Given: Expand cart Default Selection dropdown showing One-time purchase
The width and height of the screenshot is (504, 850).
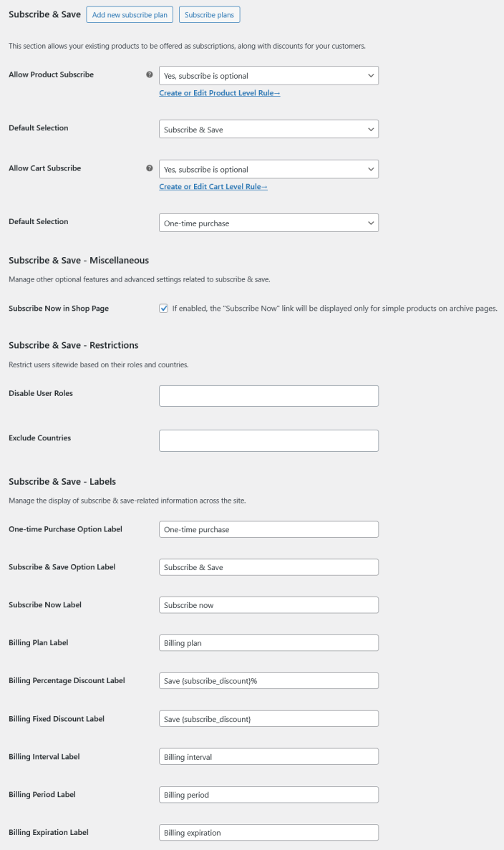Looking at the screenshot, I should (268, 223).
